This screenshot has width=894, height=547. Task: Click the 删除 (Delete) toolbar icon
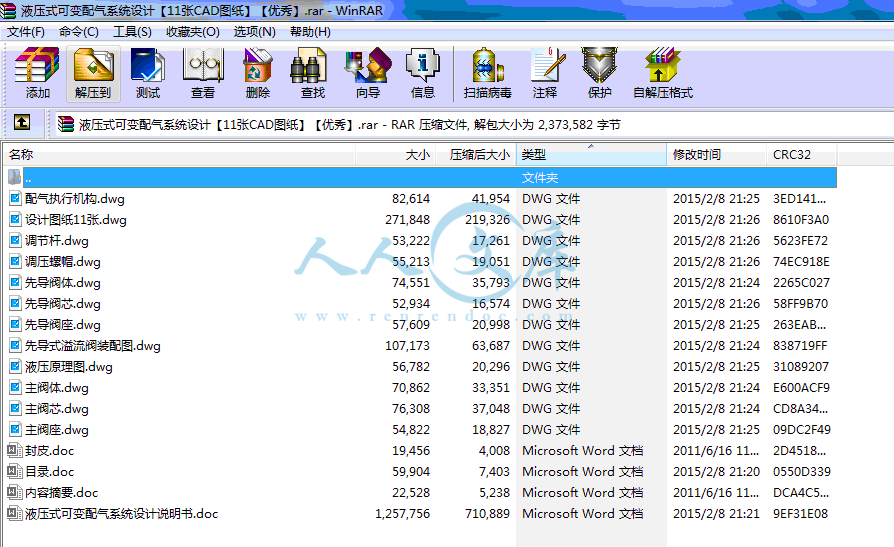[258, 65]
